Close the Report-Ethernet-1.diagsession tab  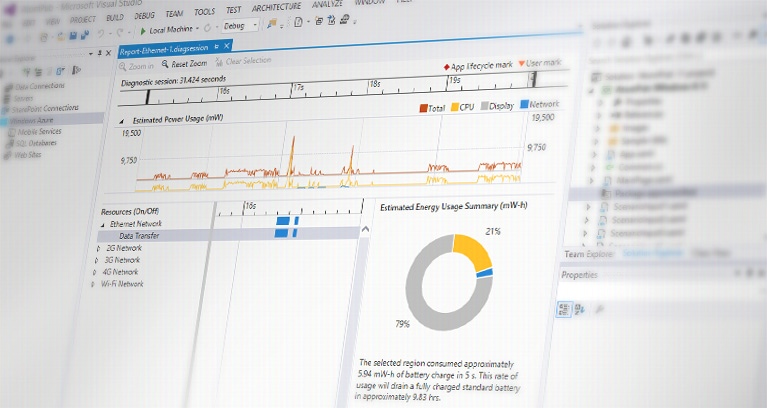(226, 46)
